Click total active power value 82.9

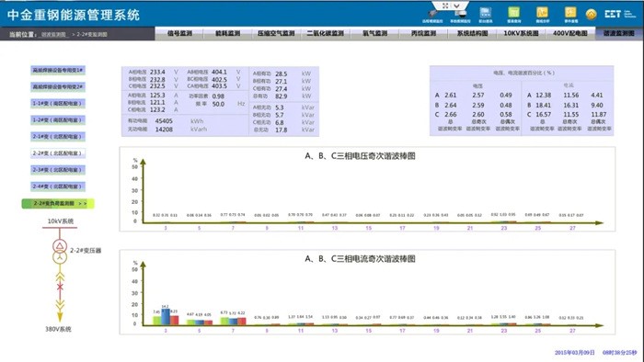pos(282,96)
